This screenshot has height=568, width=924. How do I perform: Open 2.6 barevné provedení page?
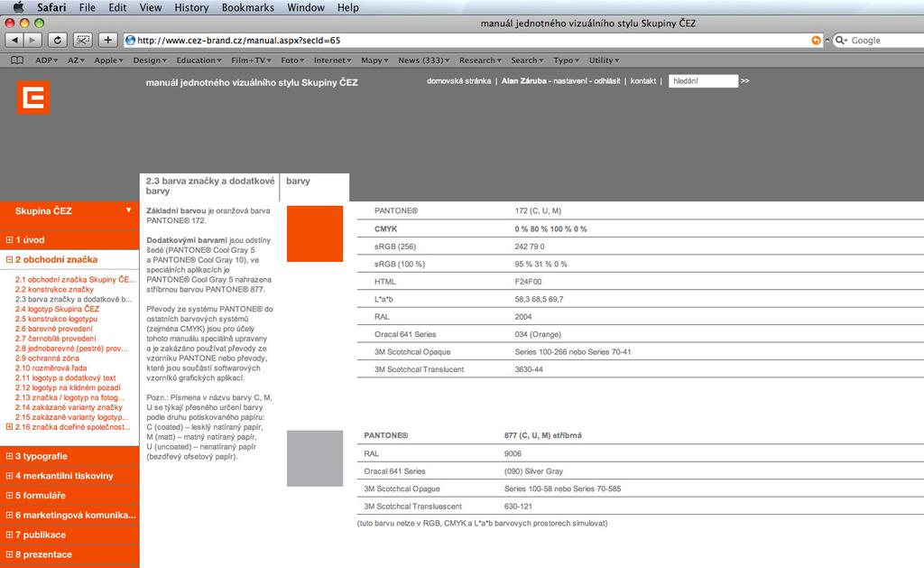point(53,329)
